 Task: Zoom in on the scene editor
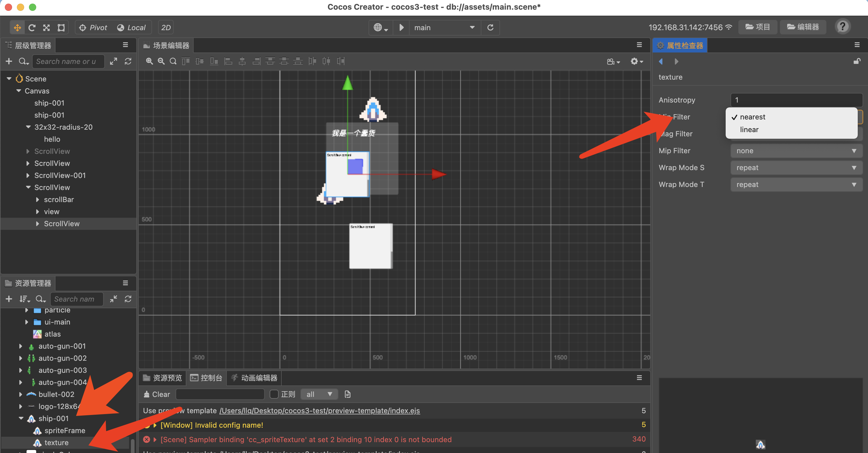149,61
